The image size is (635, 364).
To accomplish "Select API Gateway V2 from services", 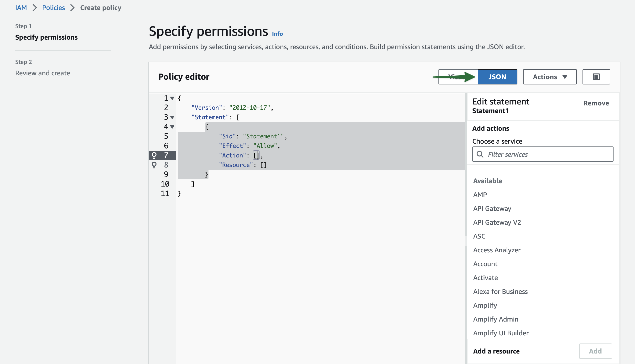I will pos(497,222).
